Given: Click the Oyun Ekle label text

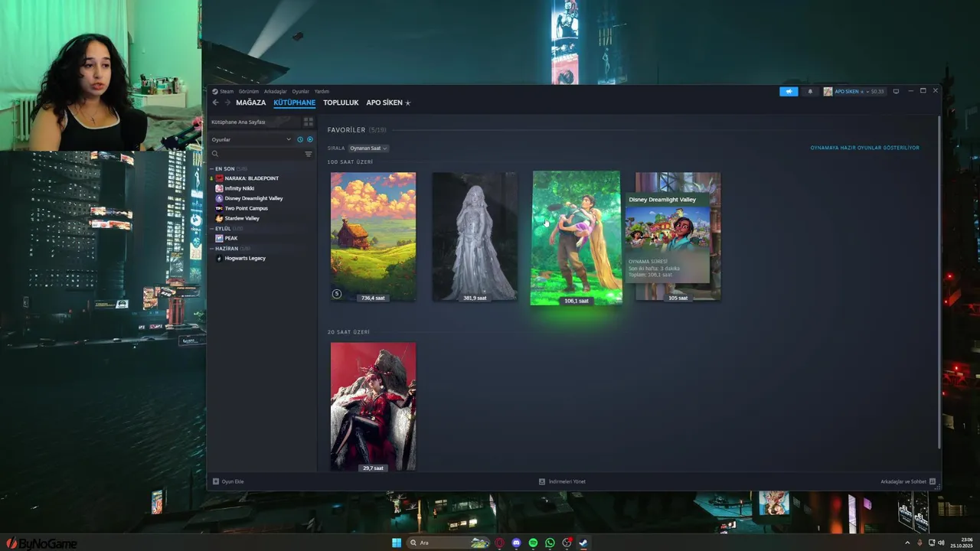Looking at the screenshot, I should [233, 481].
